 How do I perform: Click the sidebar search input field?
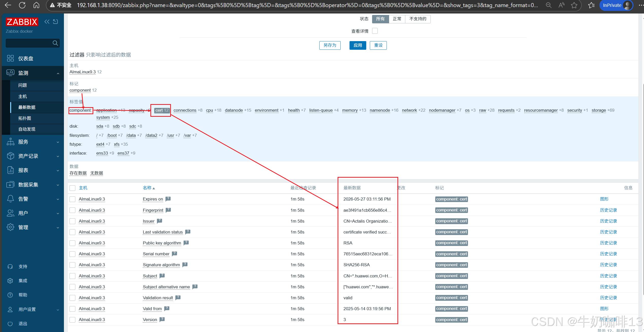28,43
